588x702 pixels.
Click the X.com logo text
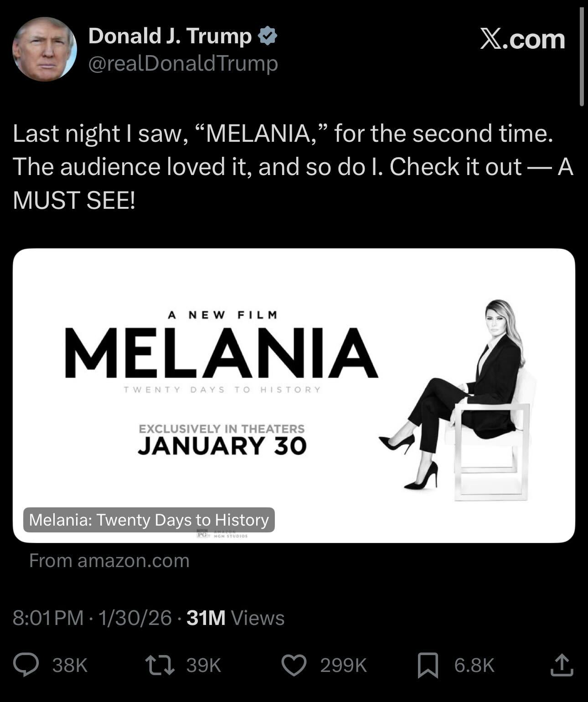[x=522, y=39]
